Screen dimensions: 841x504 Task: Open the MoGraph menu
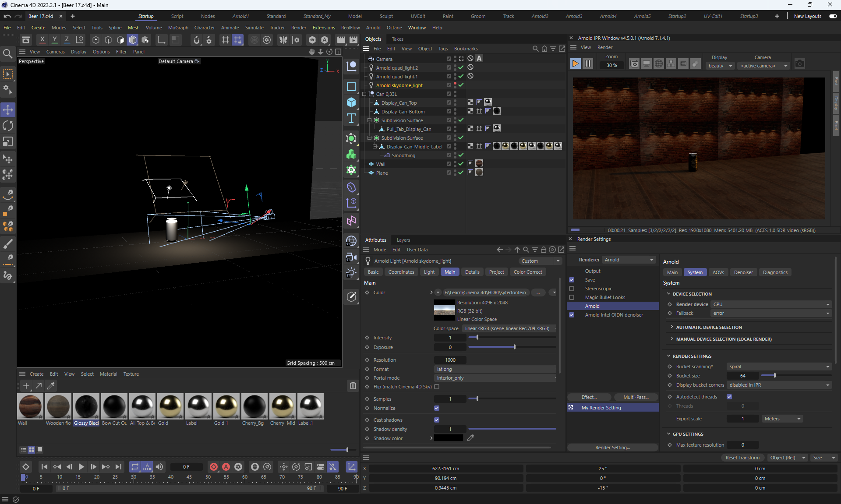[178, 28]
